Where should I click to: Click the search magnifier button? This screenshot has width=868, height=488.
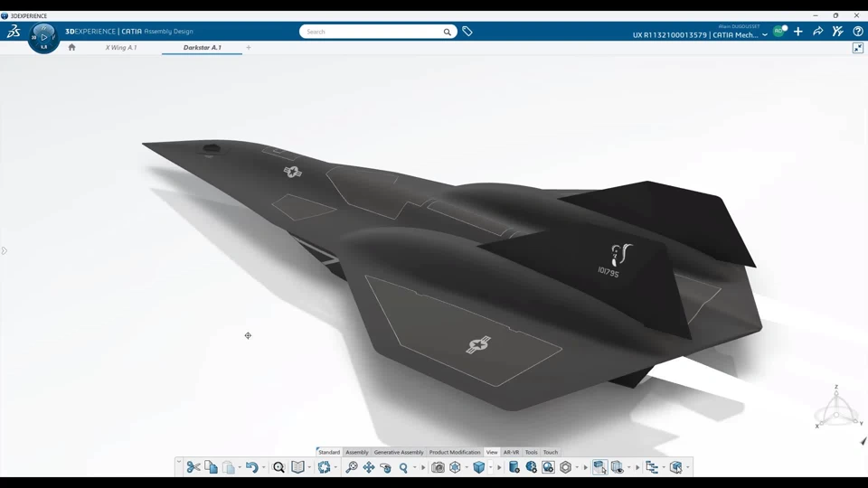(448, 33)
